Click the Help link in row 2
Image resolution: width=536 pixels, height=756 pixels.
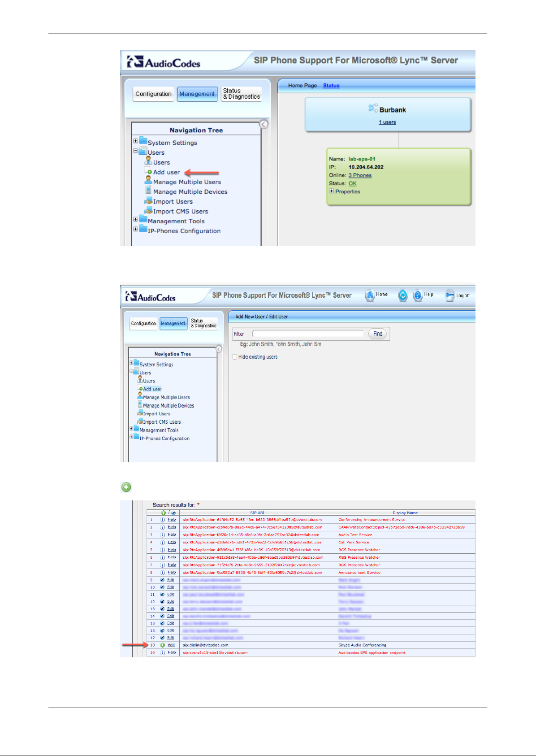click(x=172, y=527)
